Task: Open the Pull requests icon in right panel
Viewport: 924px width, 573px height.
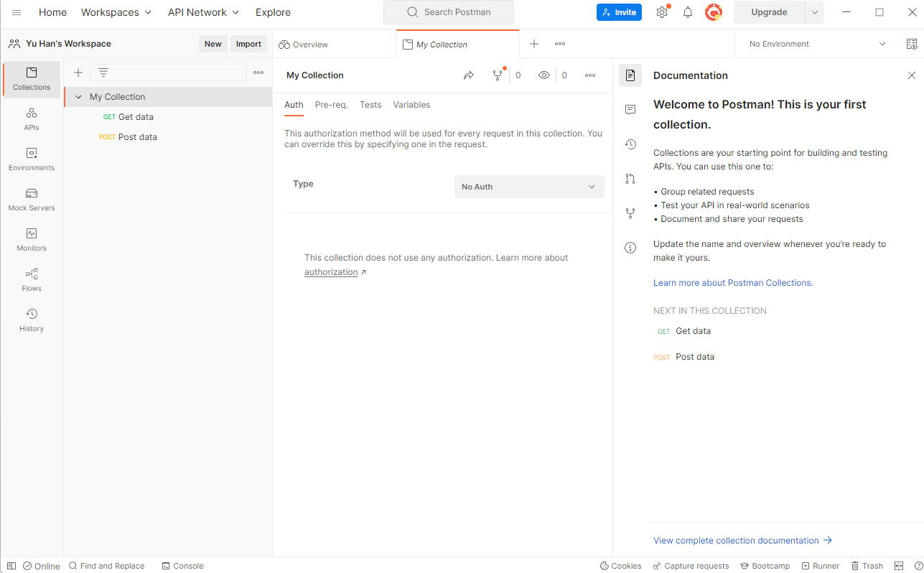Action: (x=630, y=179)
